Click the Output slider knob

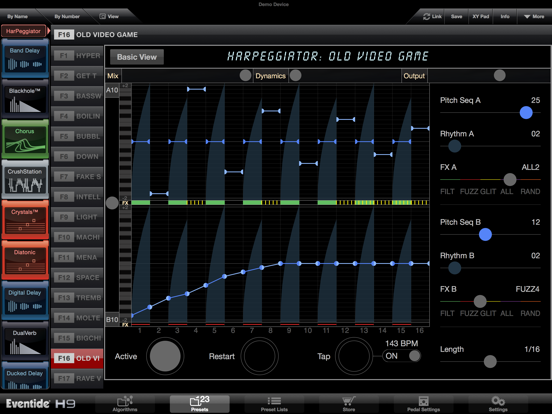click(x=499, y=75)
